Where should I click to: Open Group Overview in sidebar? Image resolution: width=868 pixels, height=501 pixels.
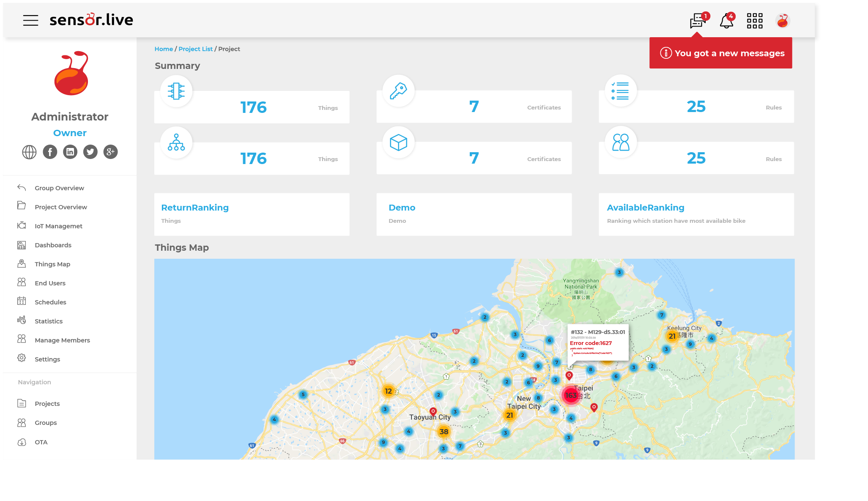point(59,188)
